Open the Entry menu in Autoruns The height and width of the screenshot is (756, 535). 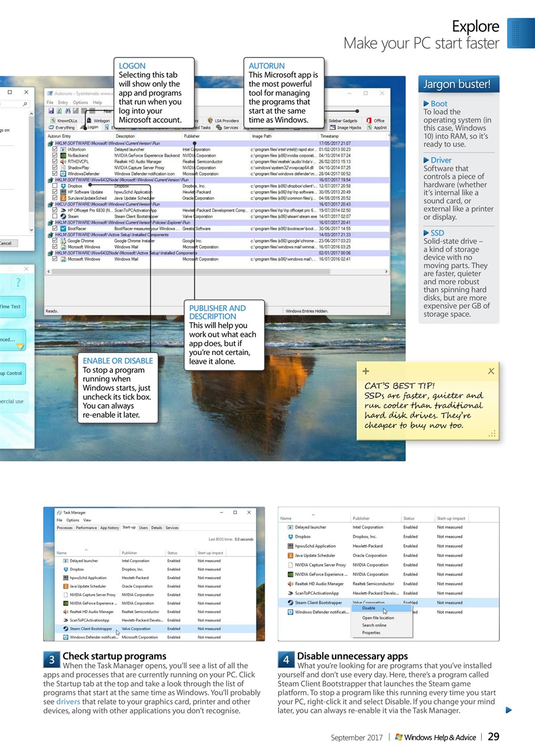coord(63,102)
